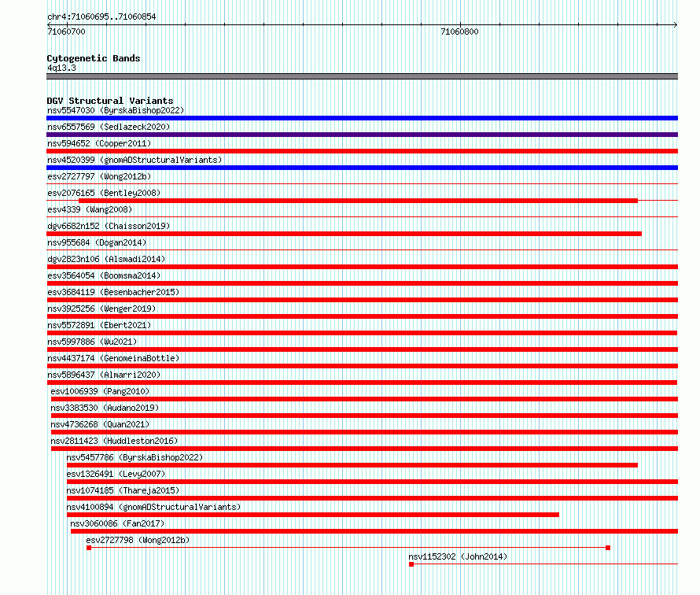Click the red bar under nsv3060086 (Fan2017)
Viewport: 700px width, 595px height.
coord(374,531)
